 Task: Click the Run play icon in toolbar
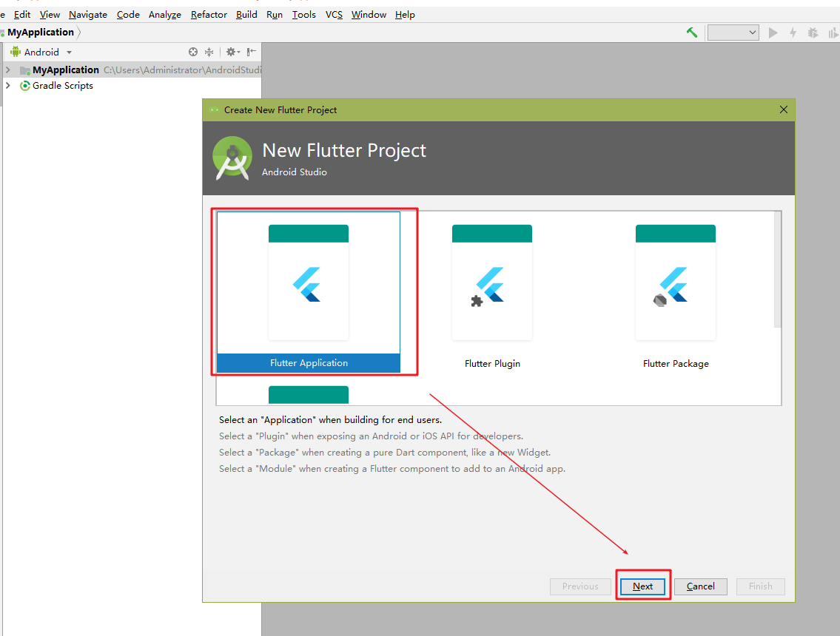coord(773,33)
